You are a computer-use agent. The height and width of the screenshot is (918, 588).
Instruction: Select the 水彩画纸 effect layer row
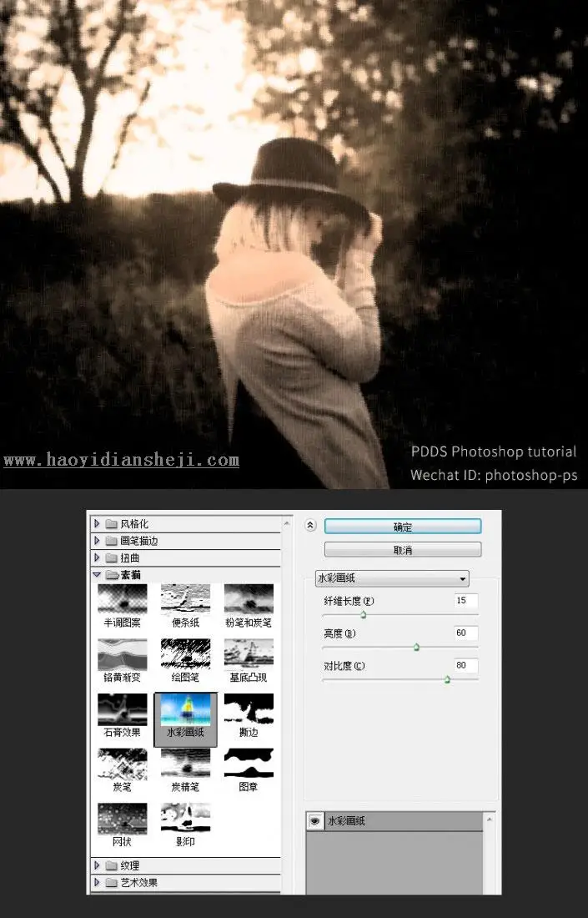[395, 821]
